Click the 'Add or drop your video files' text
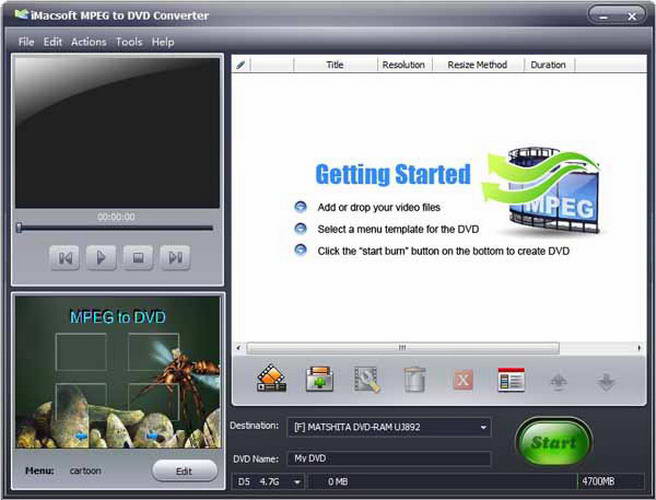The image size is (656, 500). click(x=379, y=208)
